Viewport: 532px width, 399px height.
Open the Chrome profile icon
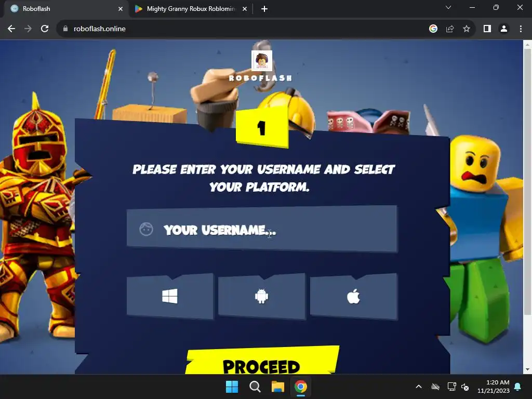[504, 29]
